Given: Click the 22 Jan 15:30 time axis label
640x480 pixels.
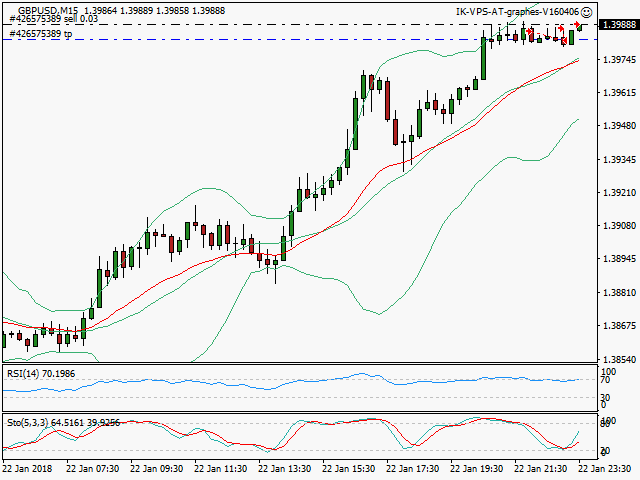Looking at the screenshot, I should coord(350,467).
